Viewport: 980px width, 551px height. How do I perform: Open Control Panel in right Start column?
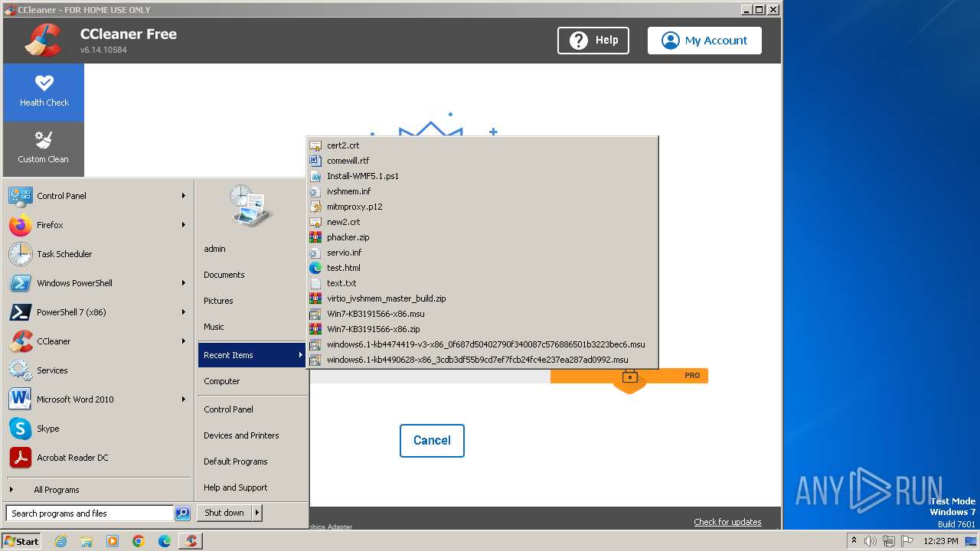pyautogui.click(x=253, y=409)
